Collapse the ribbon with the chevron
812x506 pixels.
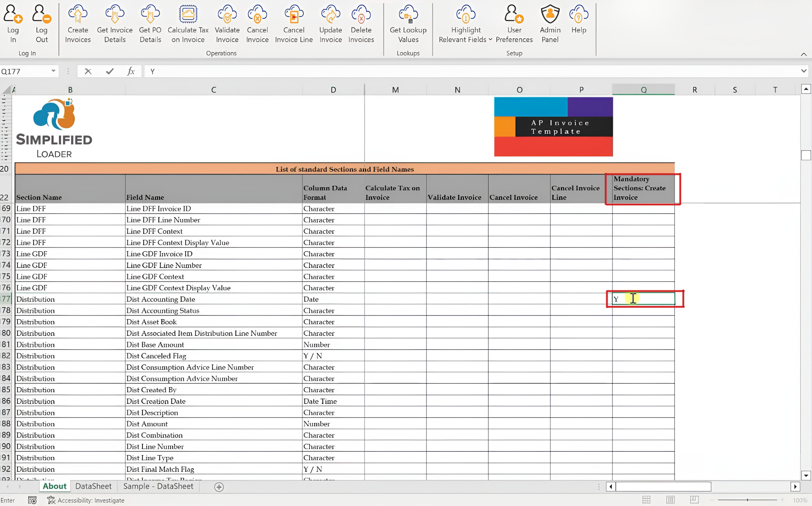click(x=804, y=54)
